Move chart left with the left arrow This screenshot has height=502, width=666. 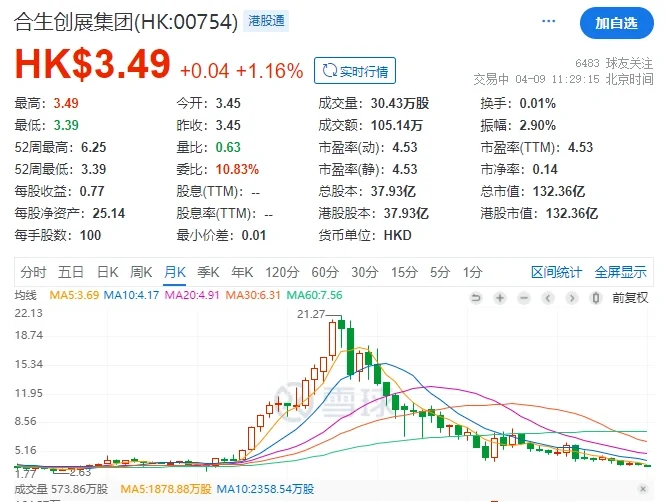click(x=548, y=298)
